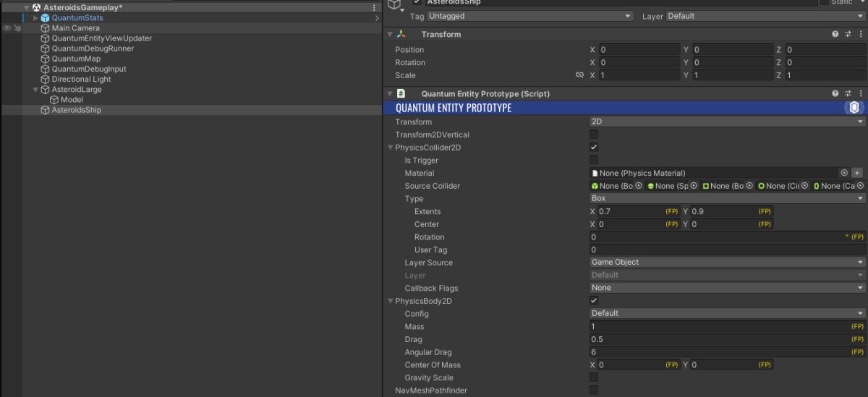This screenshot has height=397, width=868.
Task: Open picker for Sphere collider source field
Action: [x=694, y=186]
